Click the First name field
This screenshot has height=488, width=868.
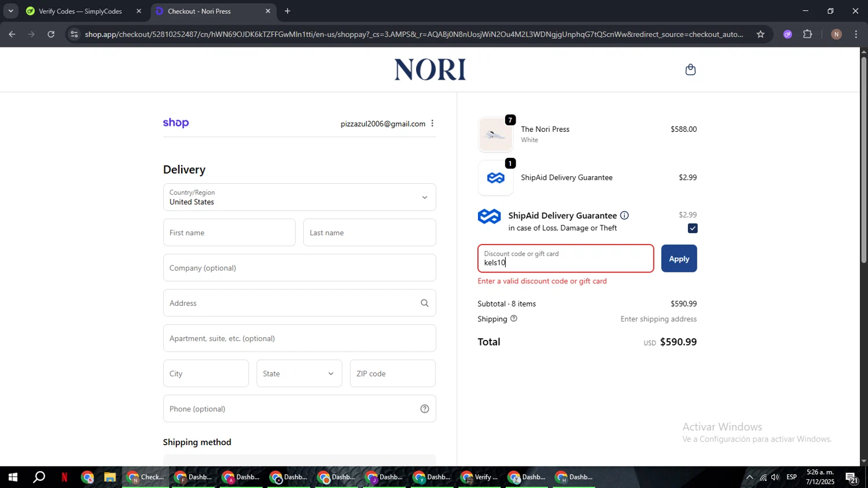point(229,232)
